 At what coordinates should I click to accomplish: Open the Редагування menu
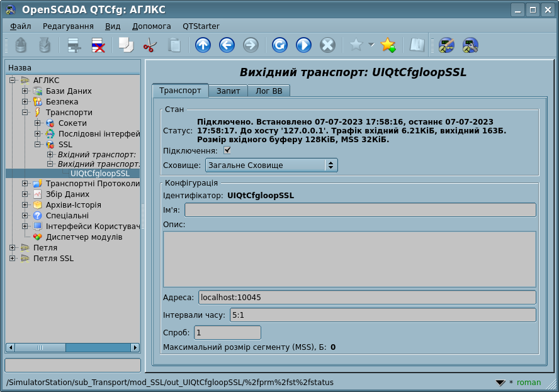[68, 26]
